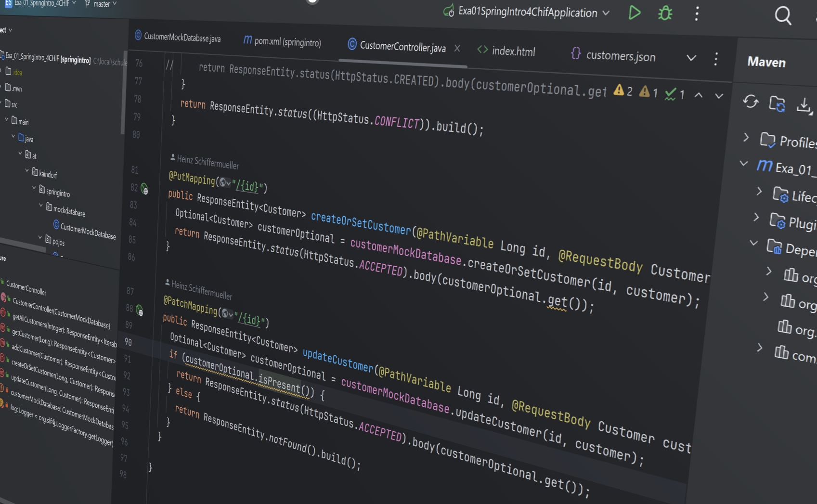817x504 pixels.
Task: Click line number 90 in gutter
Action: (x=128, y=342)
